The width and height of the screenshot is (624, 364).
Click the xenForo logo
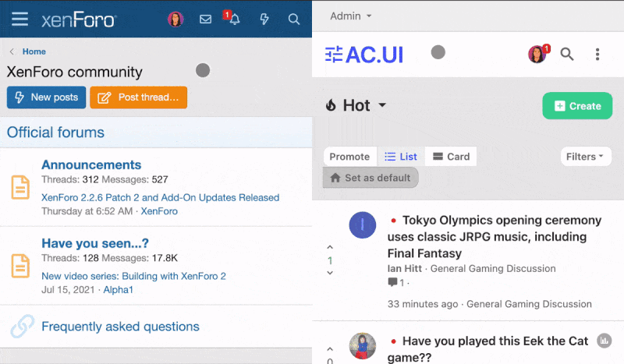click(80, 19)
